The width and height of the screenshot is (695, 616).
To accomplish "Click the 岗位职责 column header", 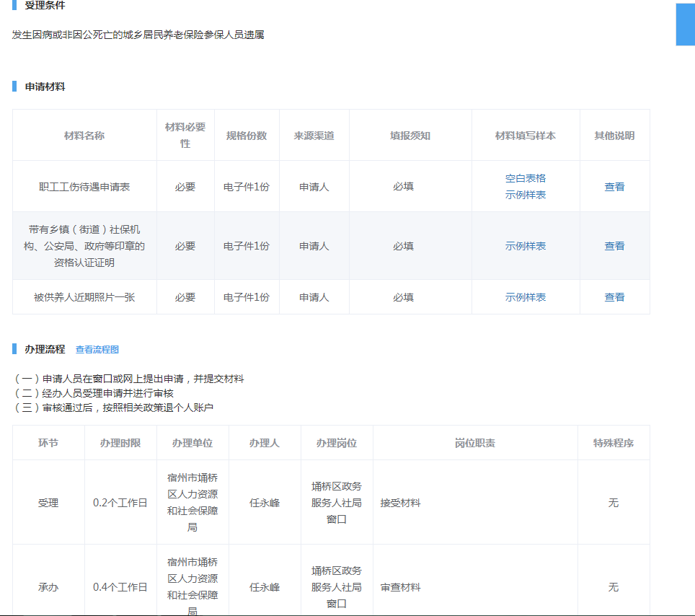I will coord(474,443).
